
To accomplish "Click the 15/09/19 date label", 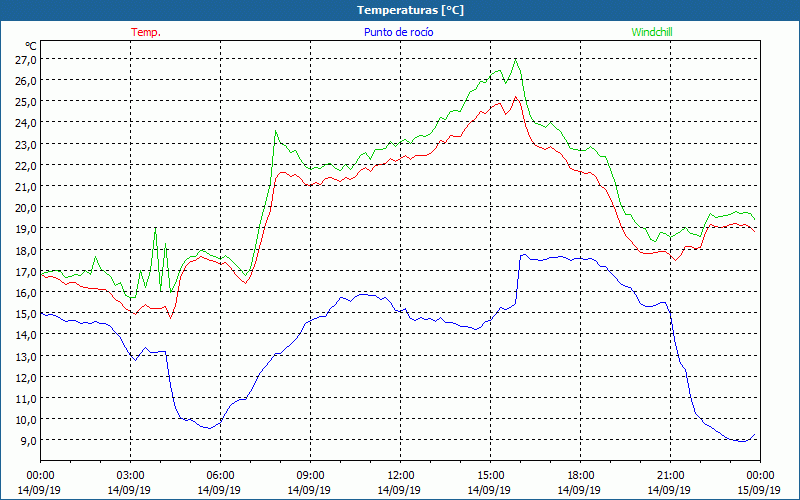I will point(759,490).
